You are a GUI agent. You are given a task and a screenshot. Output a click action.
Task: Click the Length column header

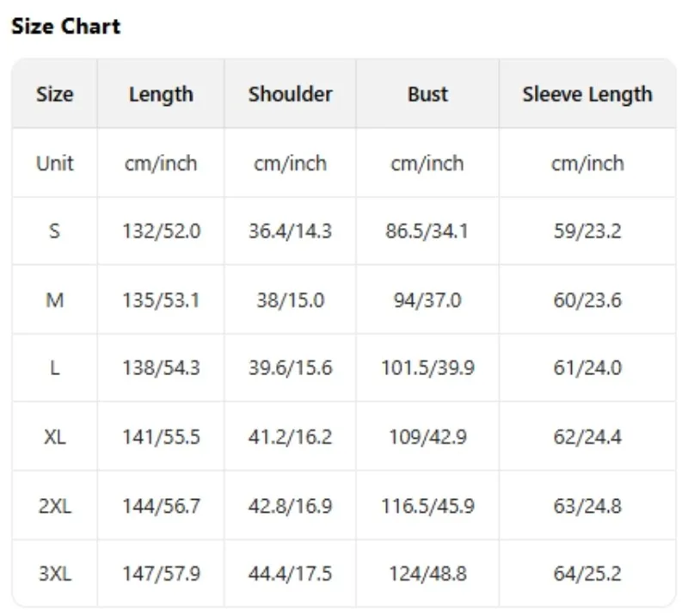click(x=161, y=95)
